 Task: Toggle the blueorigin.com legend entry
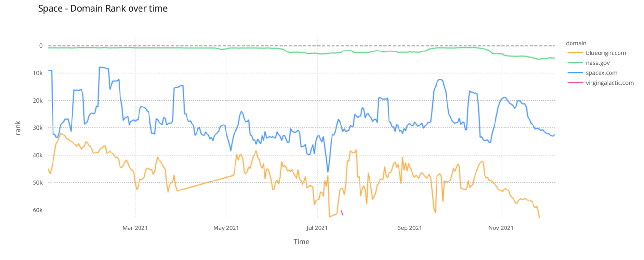[x=606, y=53]
